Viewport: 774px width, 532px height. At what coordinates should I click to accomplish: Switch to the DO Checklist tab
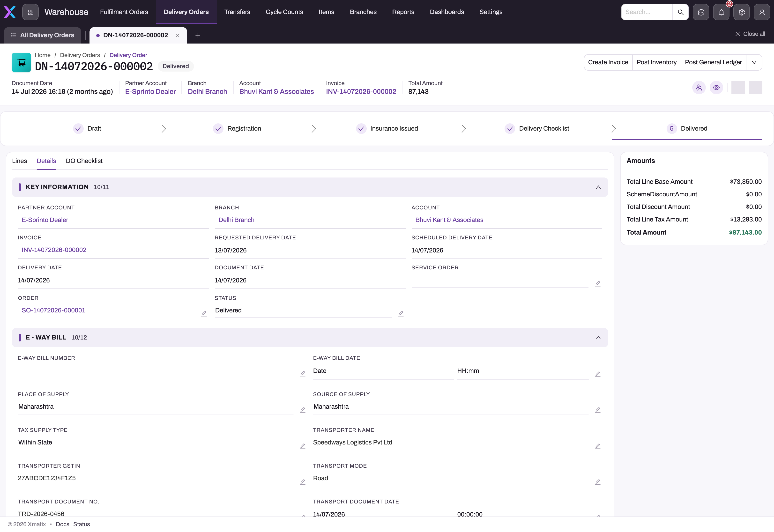(84, 161)
